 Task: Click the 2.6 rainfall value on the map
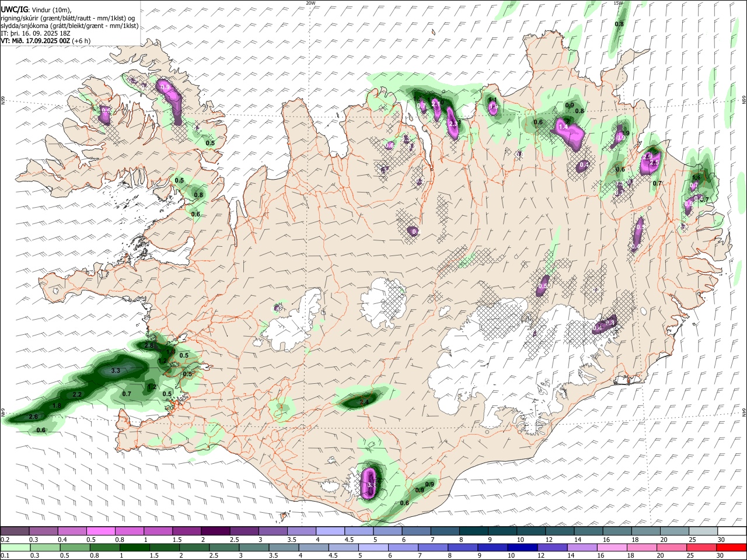tap(33, 416)
